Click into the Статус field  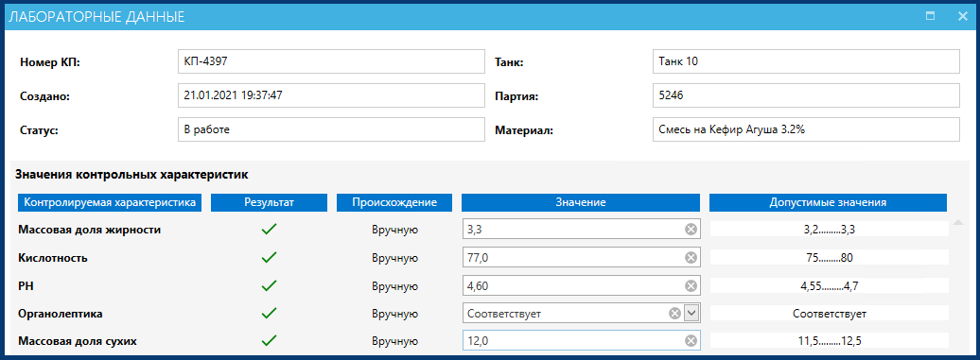[x=331, y=129]
